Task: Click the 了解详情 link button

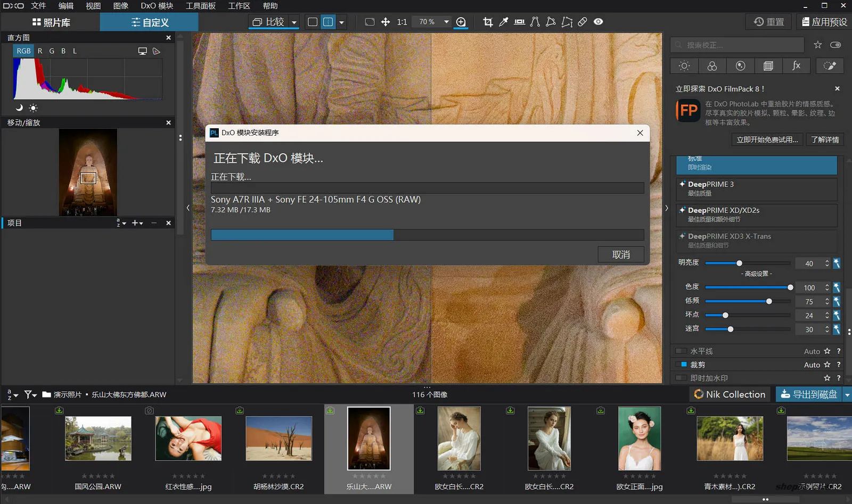Action: 825,139
